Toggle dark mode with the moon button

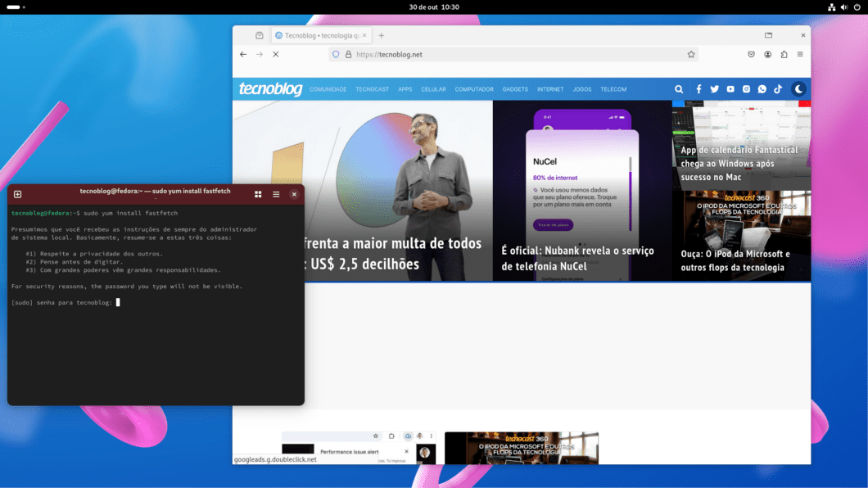click(x=799, y=89)
